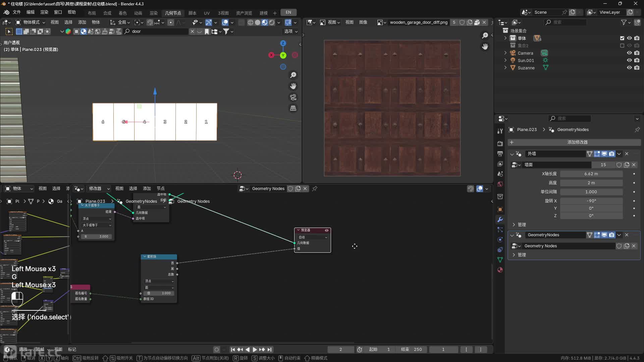
Task: Open the Physics properties tab
Action: (x=500, y=240)
